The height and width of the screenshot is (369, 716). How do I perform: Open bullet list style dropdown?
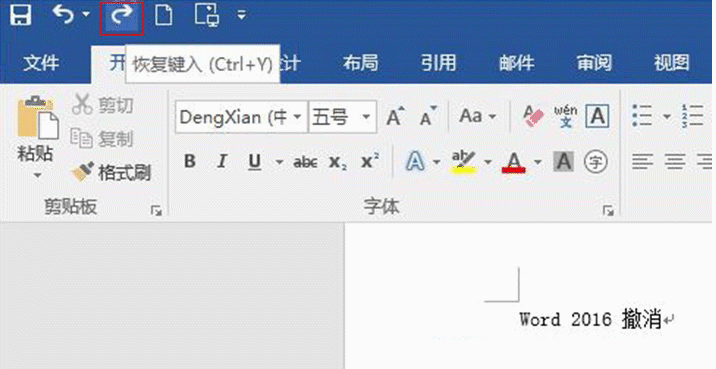[667, 117]
